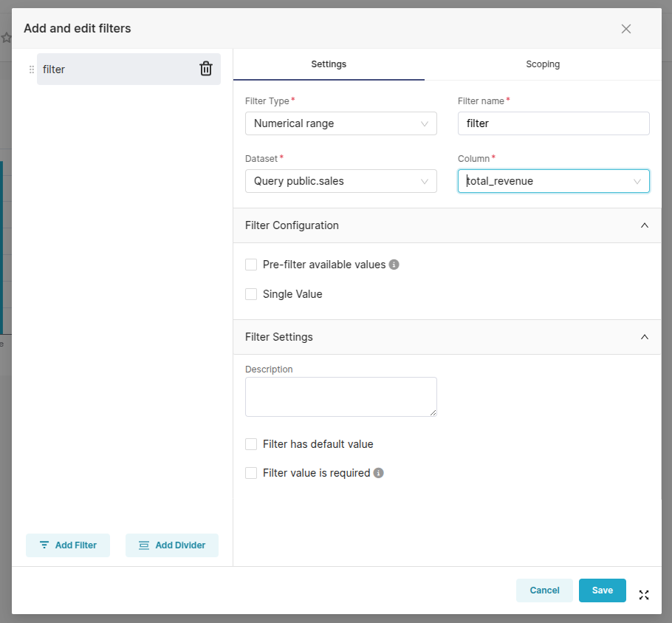Click info icon beside Filter value is required
Image resolution: width=672 pixels, height=623 pixels.
[x=378, y=473]
